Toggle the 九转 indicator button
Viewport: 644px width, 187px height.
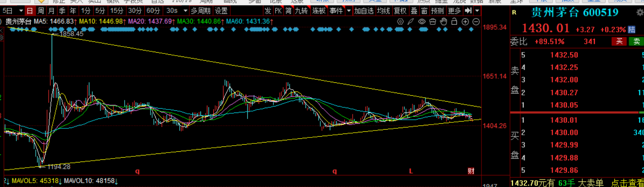[x=301, y=11]
